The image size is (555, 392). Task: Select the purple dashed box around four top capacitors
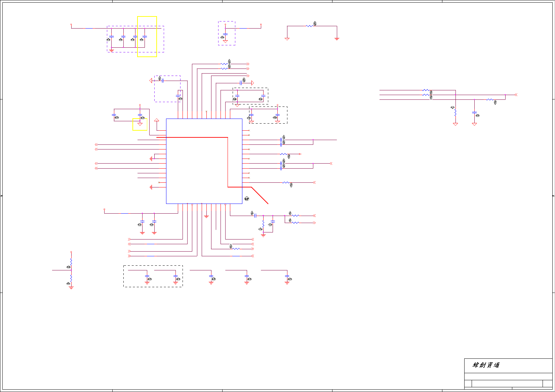[x=135, y=39]
